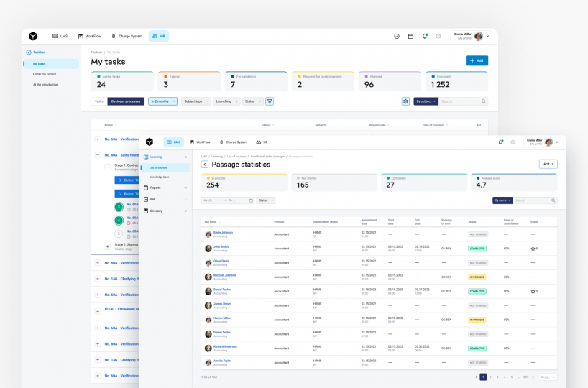Click the checkmark circle icon in top bar
Screen dimensions: 588x388
[397, 36]
